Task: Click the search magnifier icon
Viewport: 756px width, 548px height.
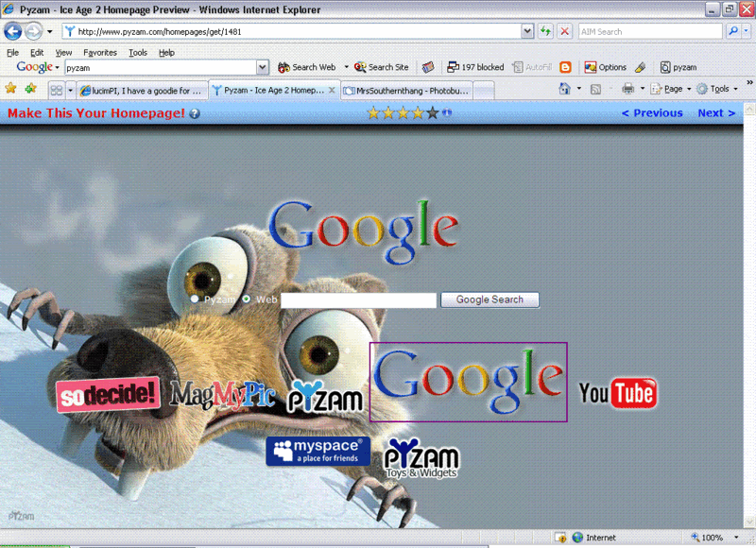Action: pyautogui.click(x=733, y=31)
